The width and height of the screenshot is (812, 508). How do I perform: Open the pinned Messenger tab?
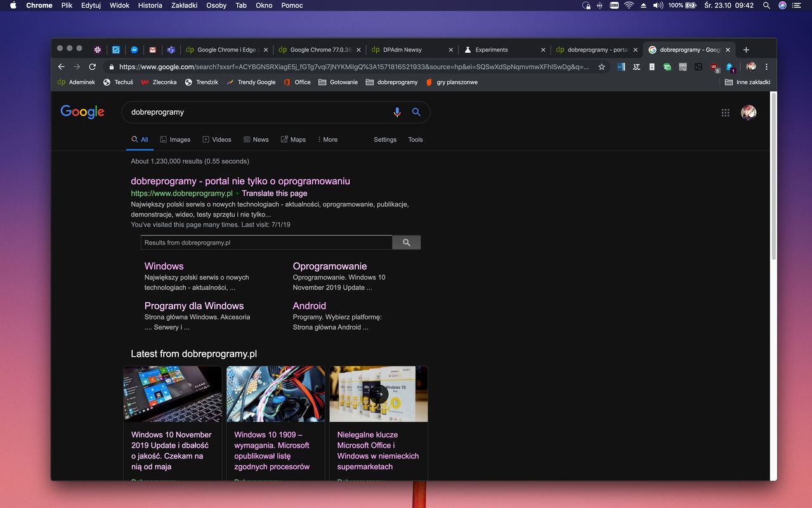[x=134, y=50]
